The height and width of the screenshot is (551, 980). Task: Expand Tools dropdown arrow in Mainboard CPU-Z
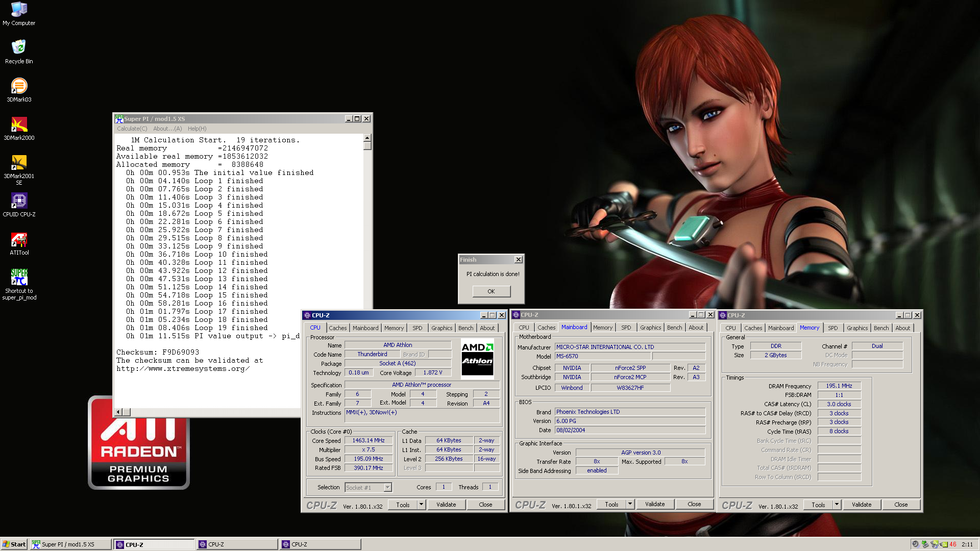coord(630,504)
